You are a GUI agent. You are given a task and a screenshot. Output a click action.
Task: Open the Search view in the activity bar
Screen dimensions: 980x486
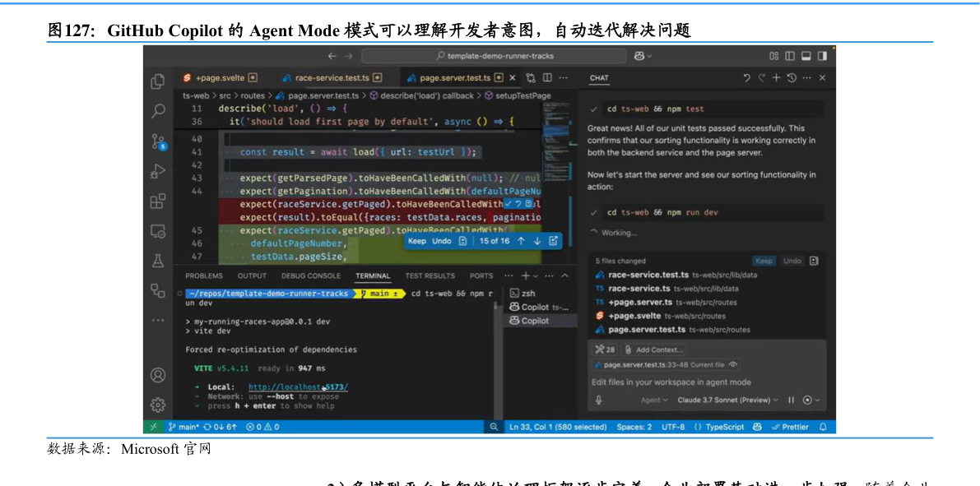pos(157,111)
